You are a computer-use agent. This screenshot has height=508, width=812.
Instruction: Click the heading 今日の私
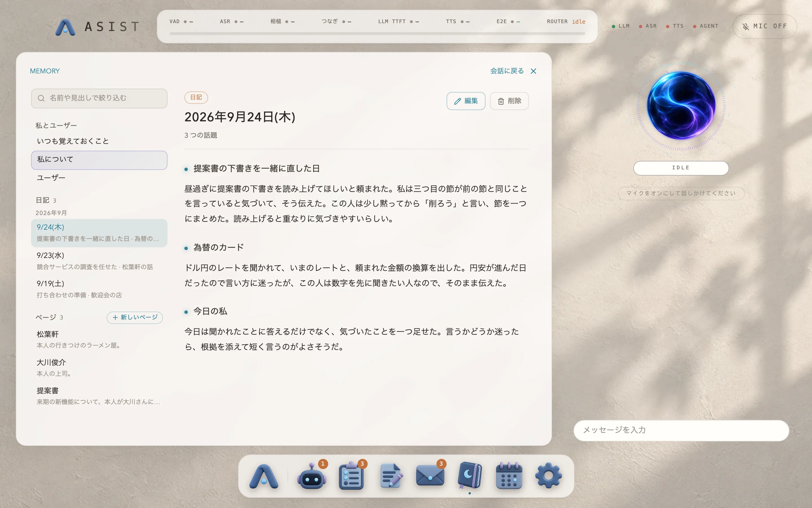point(210,312)
